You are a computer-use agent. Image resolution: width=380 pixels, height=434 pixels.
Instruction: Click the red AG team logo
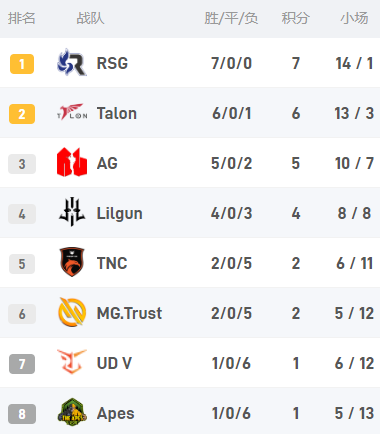(72, 162)
